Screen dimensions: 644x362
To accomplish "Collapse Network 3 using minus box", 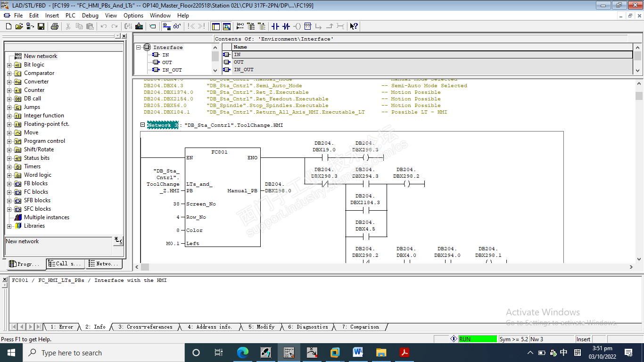I will (143, 125).
